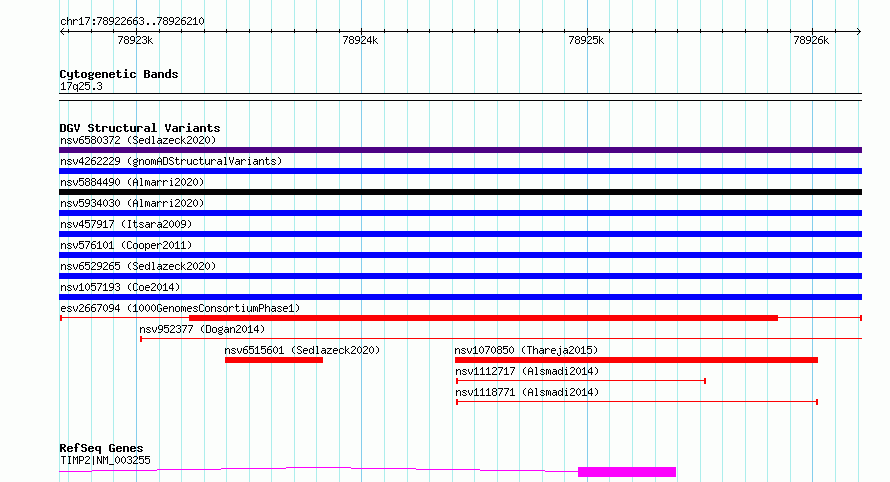Select the thick red nsv1070850 variant bar
Viewport: 890px width, 482px height.
[x=636, y=360]
